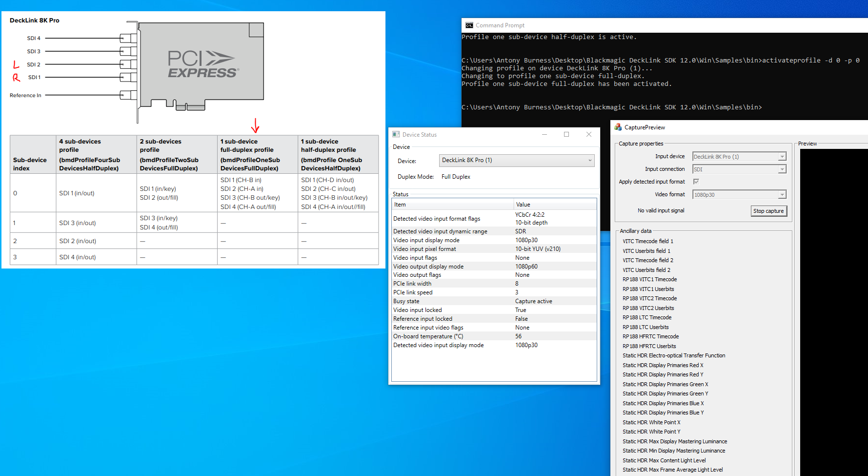The width and height of the screenshot is (868, 476).
Task: Click the black Preview video area
Action: coord(834,312)
